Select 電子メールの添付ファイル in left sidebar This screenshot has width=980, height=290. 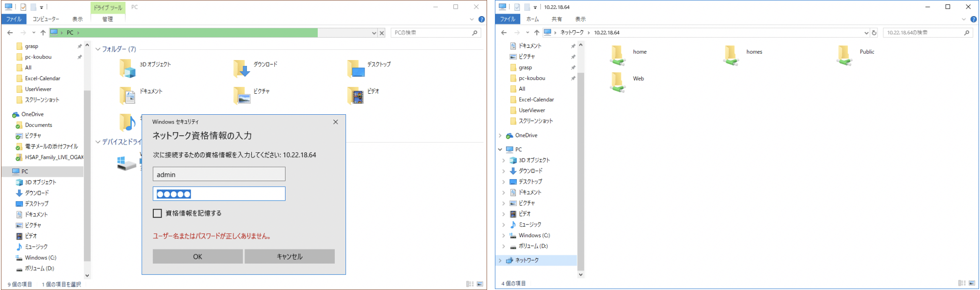[x=51, y=146]
